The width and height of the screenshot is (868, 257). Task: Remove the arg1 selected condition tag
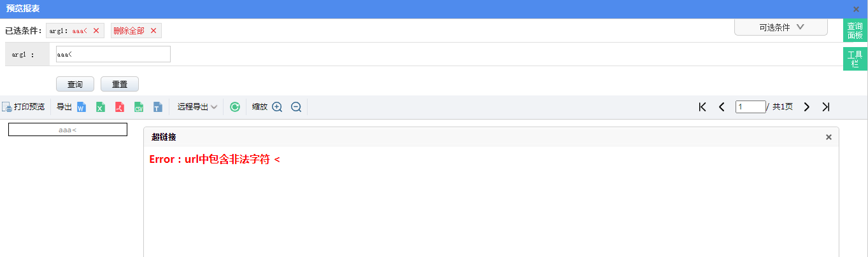click(x=96, y=31)
